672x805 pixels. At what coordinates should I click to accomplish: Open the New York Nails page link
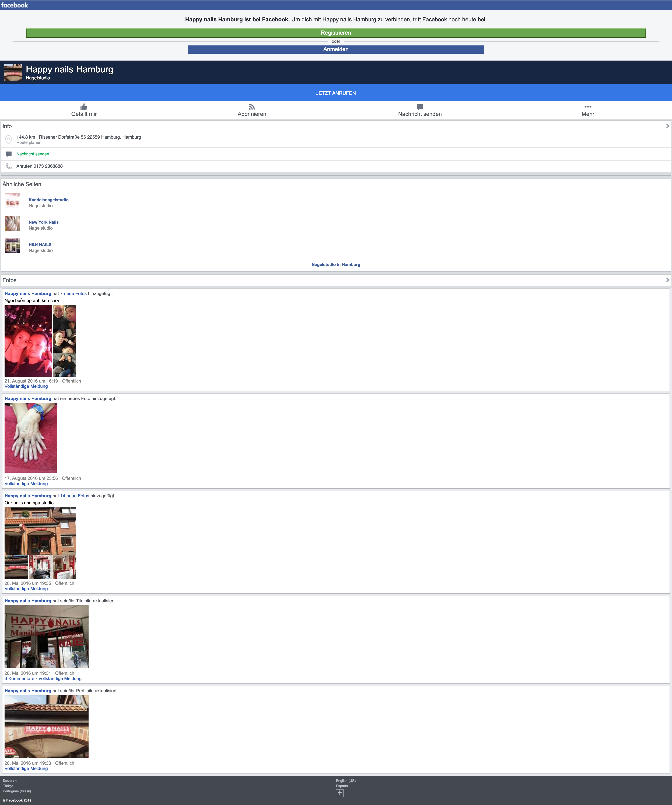(44, 222)
